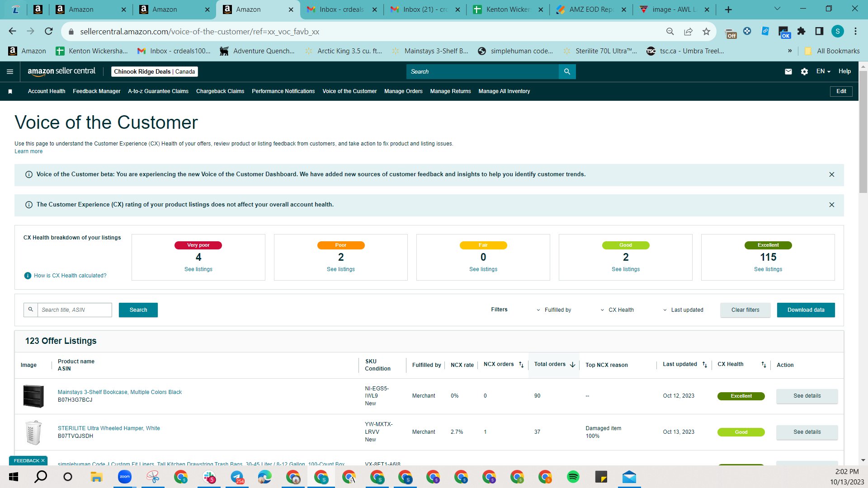See listings under Very poor
Image resolution: width=868 pixels, height=488 pixels.
198,269
